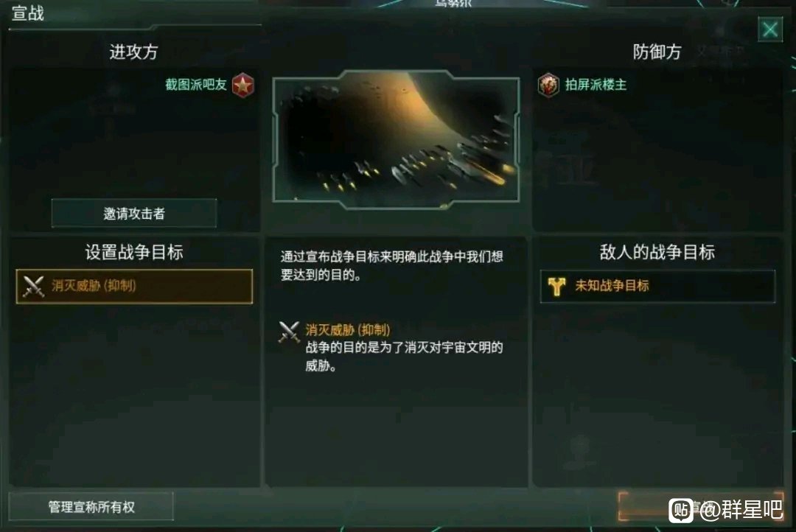Click attacker empire name 截图派吧友
The height and width of the screenshot is (532, 796).
(196, 85)
